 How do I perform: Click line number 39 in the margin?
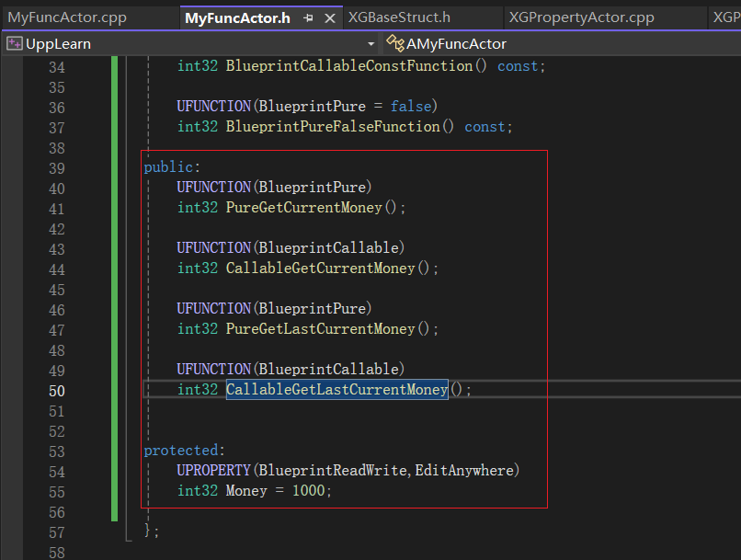coord(57,168)
